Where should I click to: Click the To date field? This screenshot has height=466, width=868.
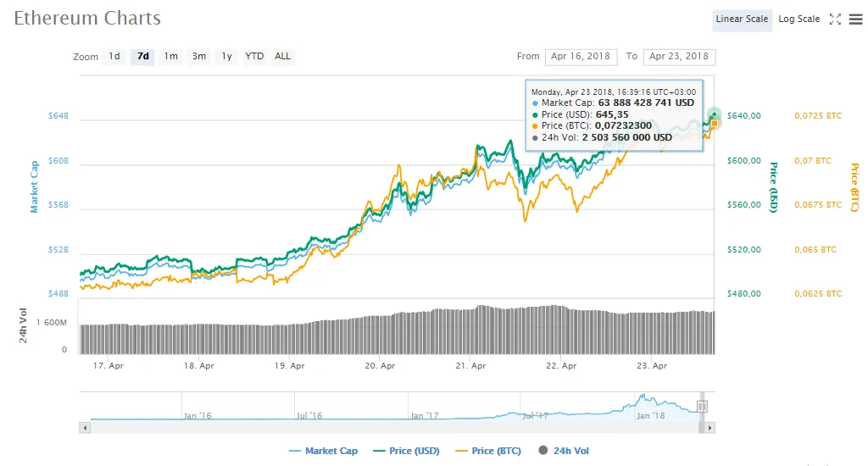[679, 57]
